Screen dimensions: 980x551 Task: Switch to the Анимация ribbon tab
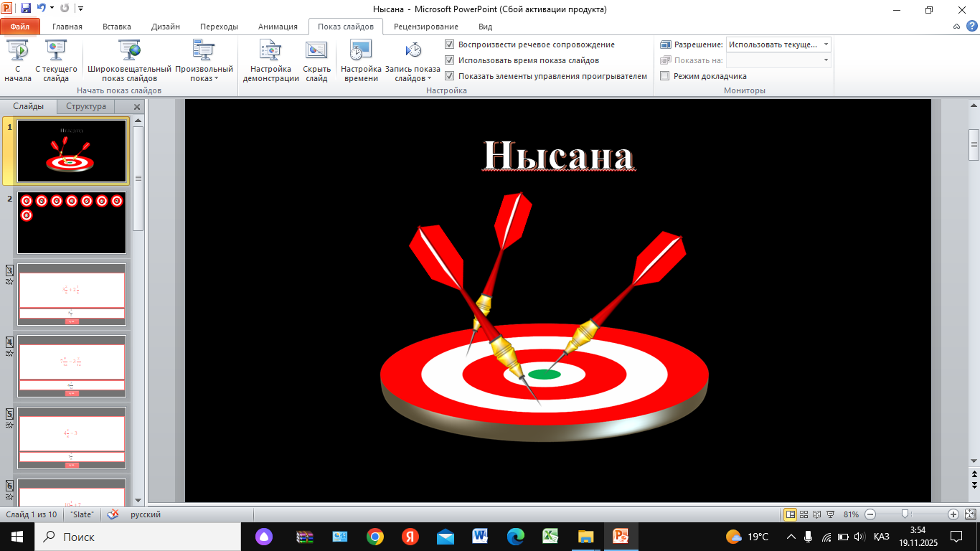coord(278,27)
